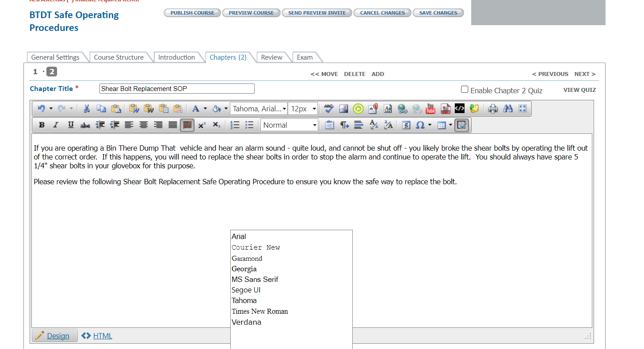Select Verdana from the font list

pyautogui.click(x=246, y=322)
